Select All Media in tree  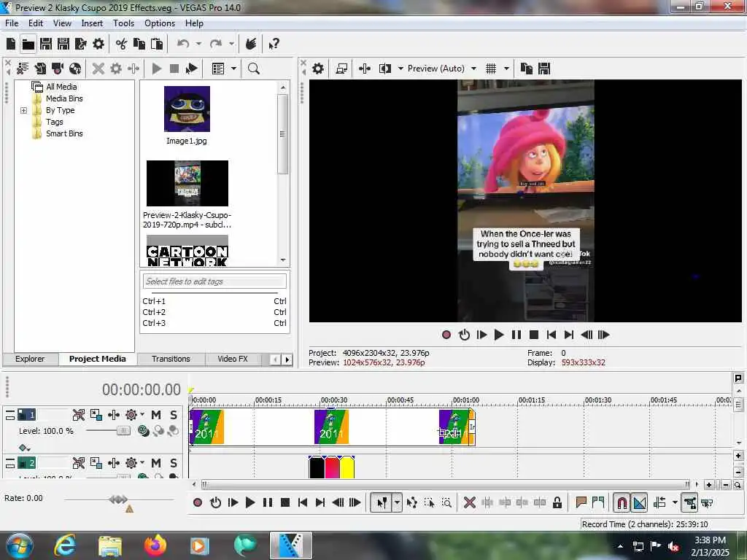tap(61, 87)
